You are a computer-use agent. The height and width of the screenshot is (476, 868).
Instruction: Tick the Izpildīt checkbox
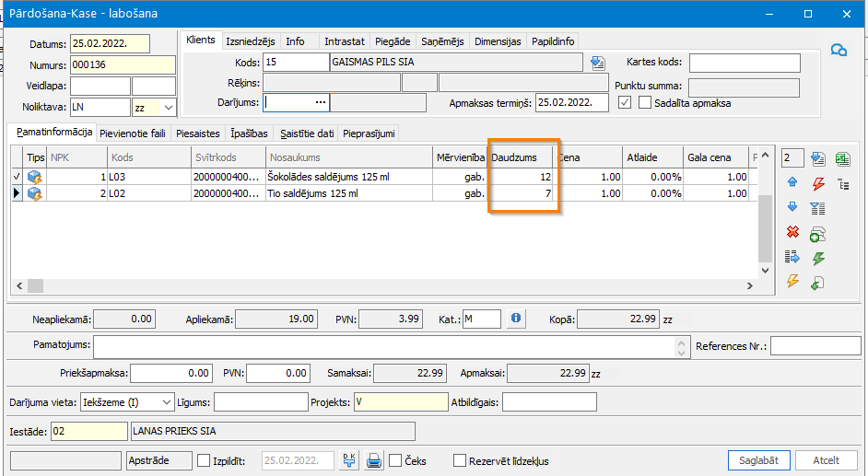point(204,460)
